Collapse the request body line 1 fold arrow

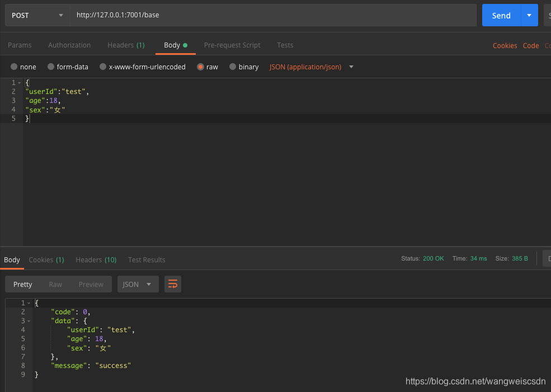(20, 83)
